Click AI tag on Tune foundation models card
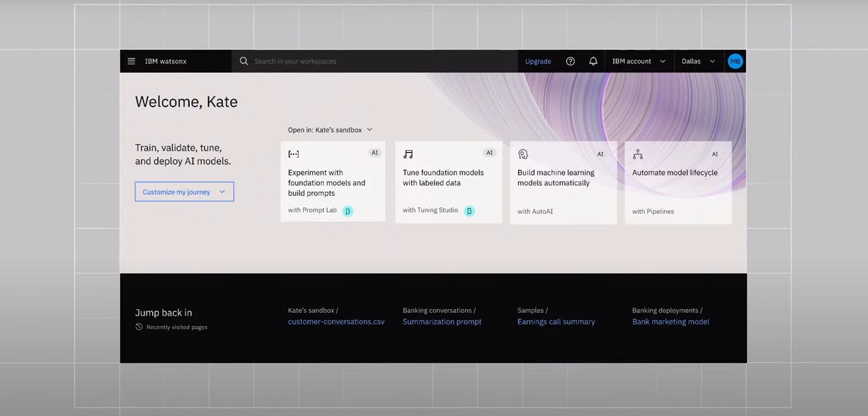Screen dimensions: 868x416 pos(489,153)
